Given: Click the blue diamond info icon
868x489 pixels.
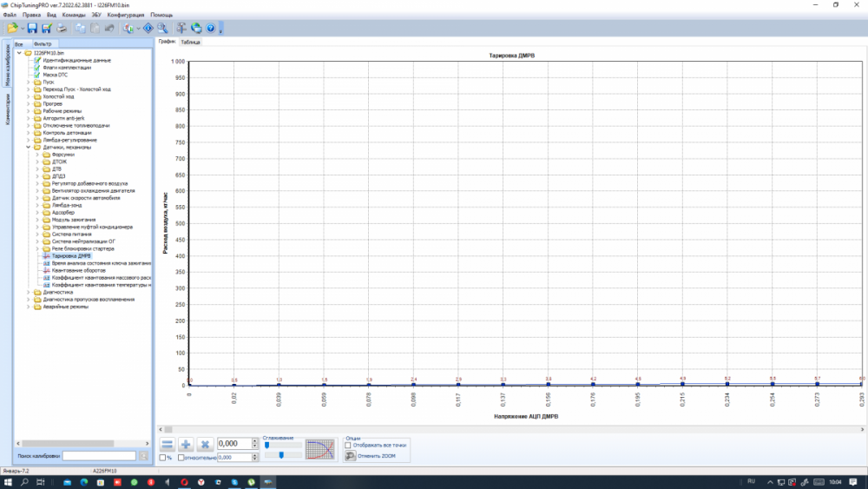Looking at the screenshot, I should coord(148,28).
